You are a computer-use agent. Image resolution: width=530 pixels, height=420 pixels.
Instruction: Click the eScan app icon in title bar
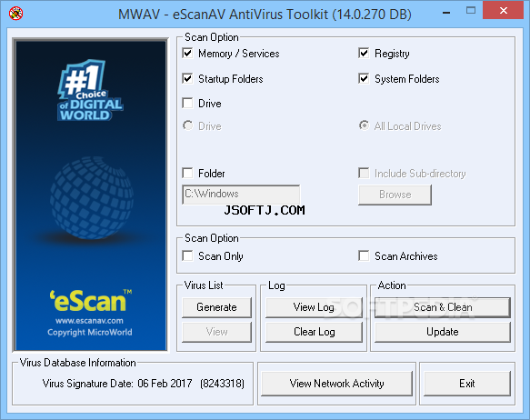click(15, 14)
